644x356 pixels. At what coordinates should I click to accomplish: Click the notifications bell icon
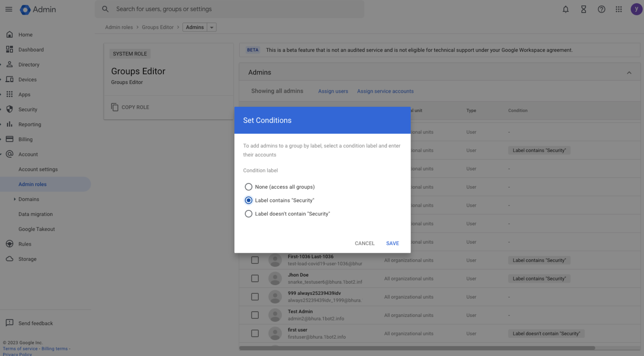(566, 9)
